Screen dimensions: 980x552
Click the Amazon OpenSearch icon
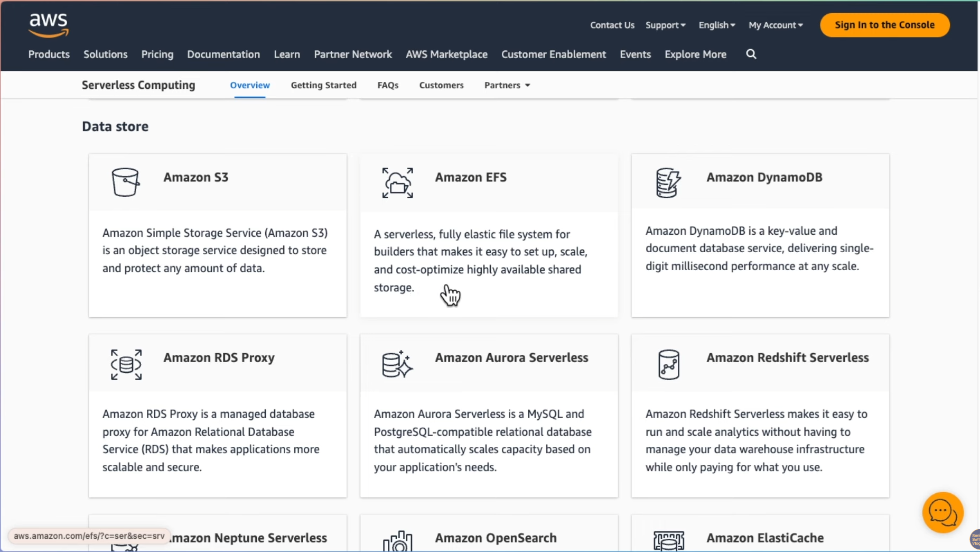(397, 541)
